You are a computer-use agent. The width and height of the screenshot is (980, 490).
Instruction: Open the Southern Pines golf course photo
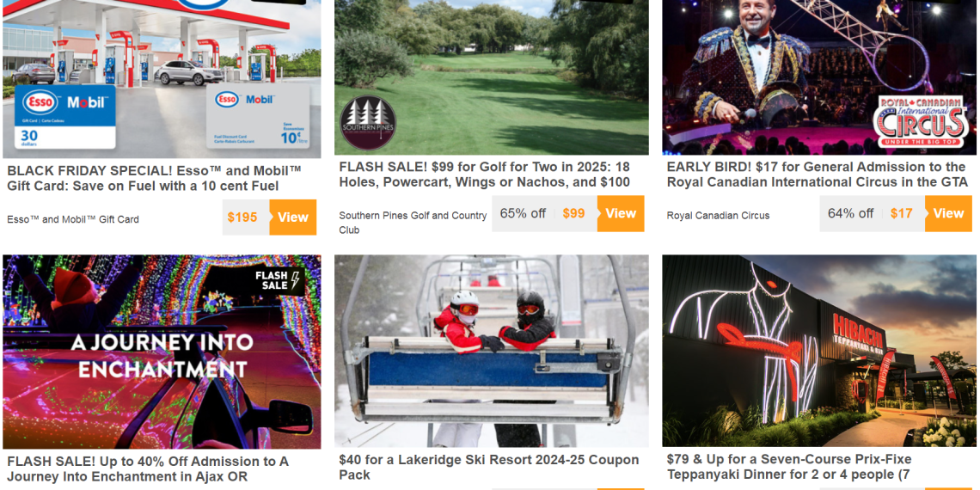(x=491, y=77)
